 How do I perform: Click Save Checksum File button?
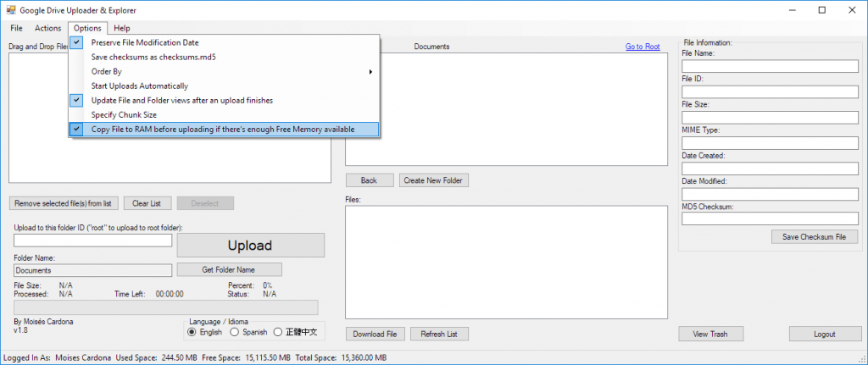coord(815,236)
